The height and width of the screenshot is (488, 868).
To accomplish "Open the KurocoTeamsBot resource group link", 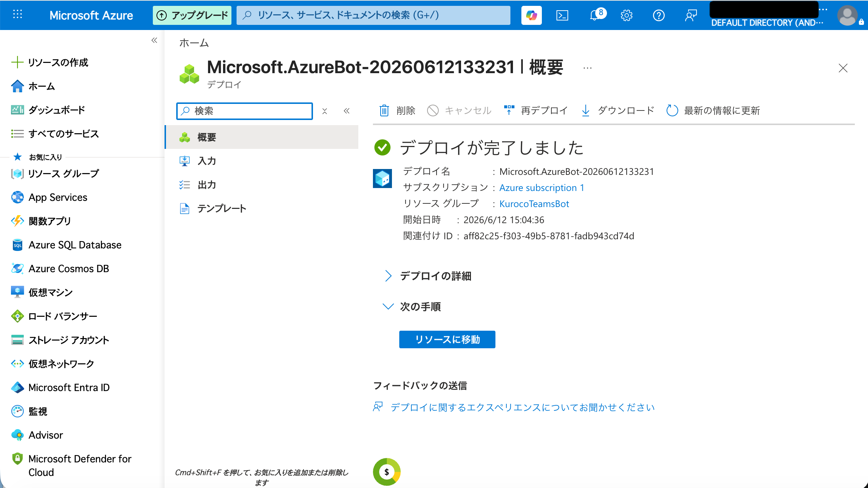I will pyautogui.click(x=534, y=204).
